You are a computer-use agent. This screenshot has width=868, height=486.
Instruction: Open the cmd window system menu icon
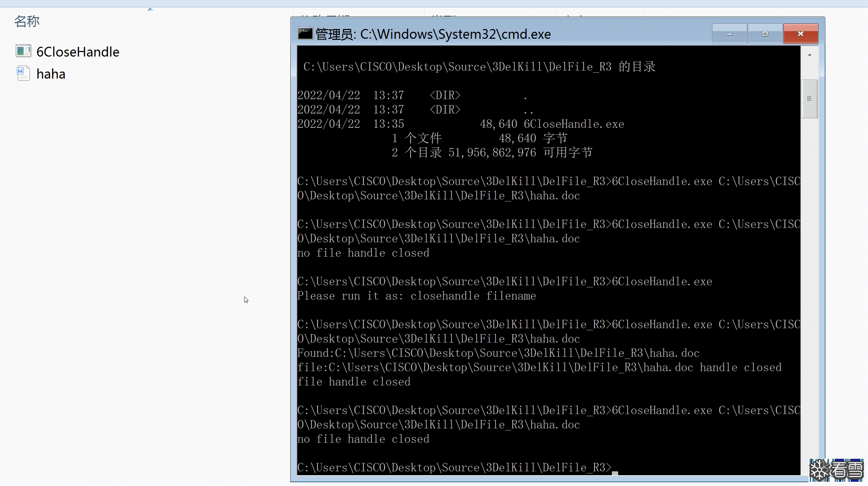pyautogui.click(x=305, y=34)
